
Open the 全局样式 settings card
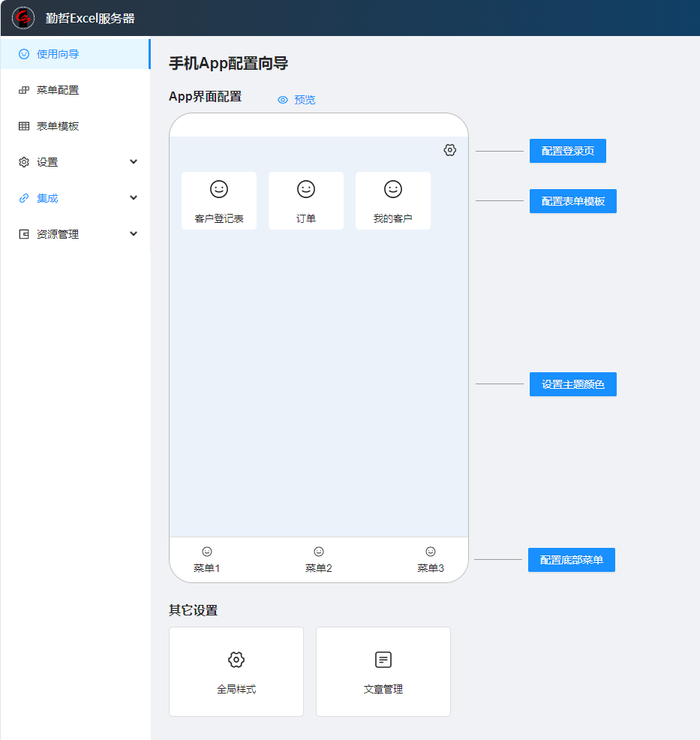236,672
